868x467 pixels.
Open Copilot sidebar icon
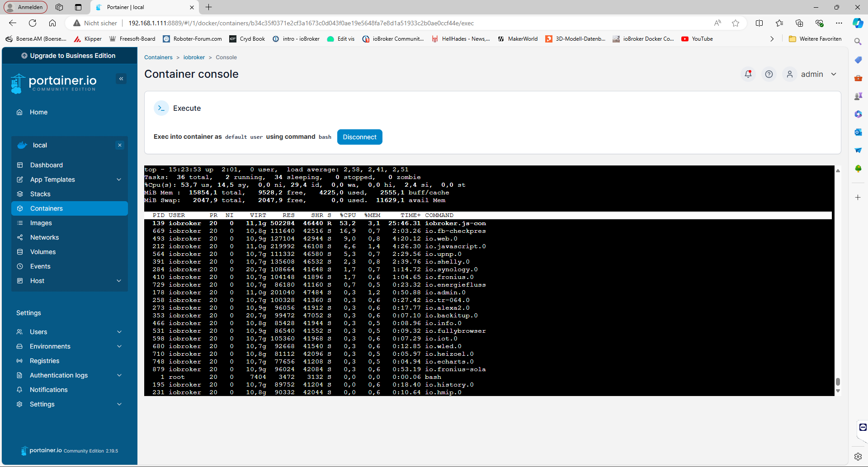pyautogui.click(x=858, y=23)
